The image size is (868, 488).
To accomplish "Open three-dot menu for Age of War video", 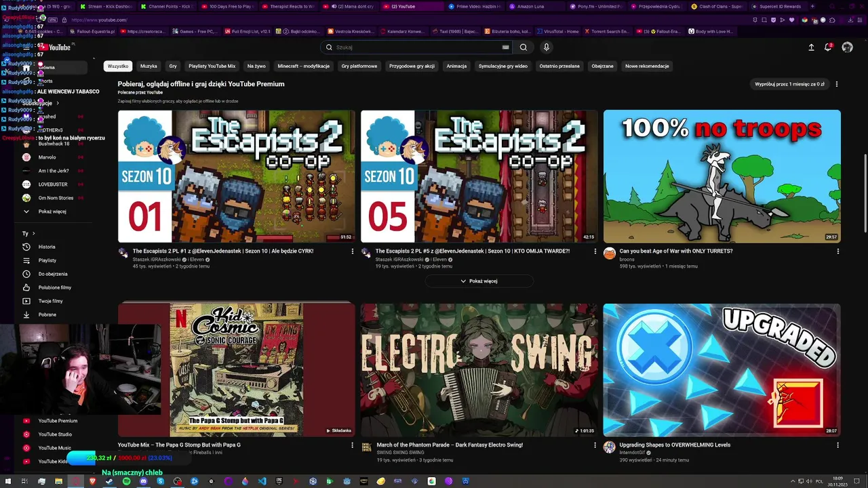I will pos(838,251).
